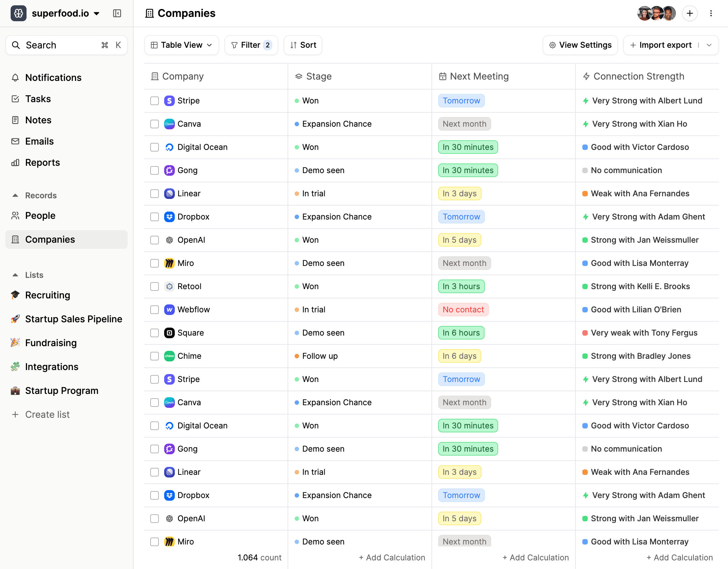The width and height of the screenshot is (728, 569).
Task: Click the green In 3 hours tag
Action: coord(461,286)
